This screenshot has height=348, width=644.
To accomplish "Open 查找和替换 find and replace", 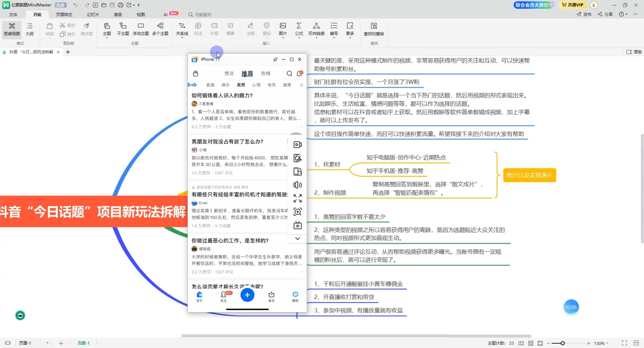I will tap(374, 29).
